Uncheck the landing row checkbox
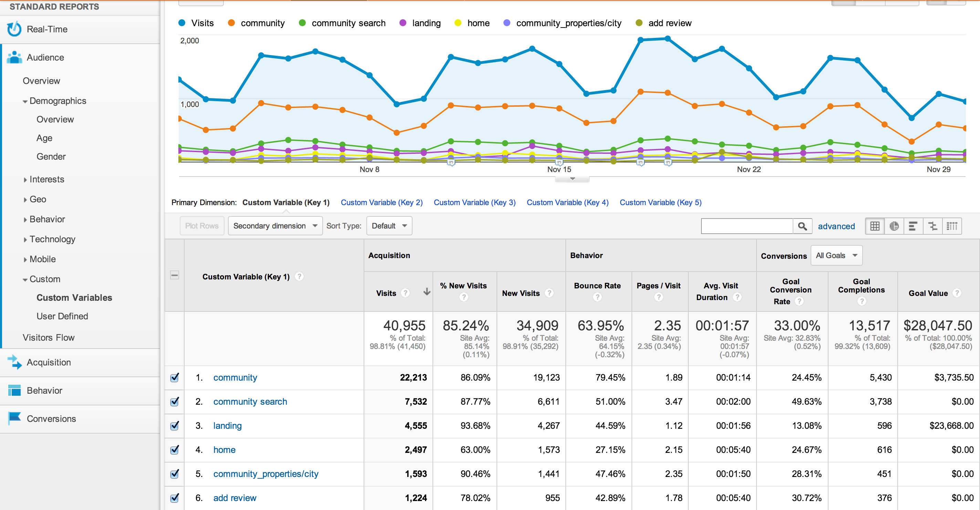Viewport: 980px width, 510px height. [x=175, y=426]
